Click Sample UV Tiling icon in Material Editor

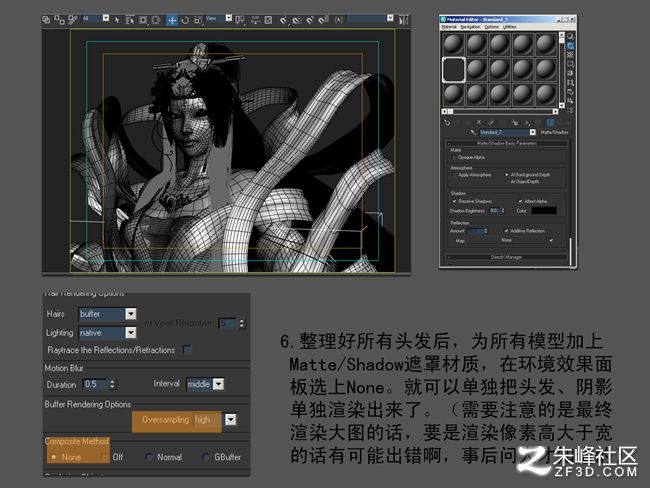click(570, 64)
